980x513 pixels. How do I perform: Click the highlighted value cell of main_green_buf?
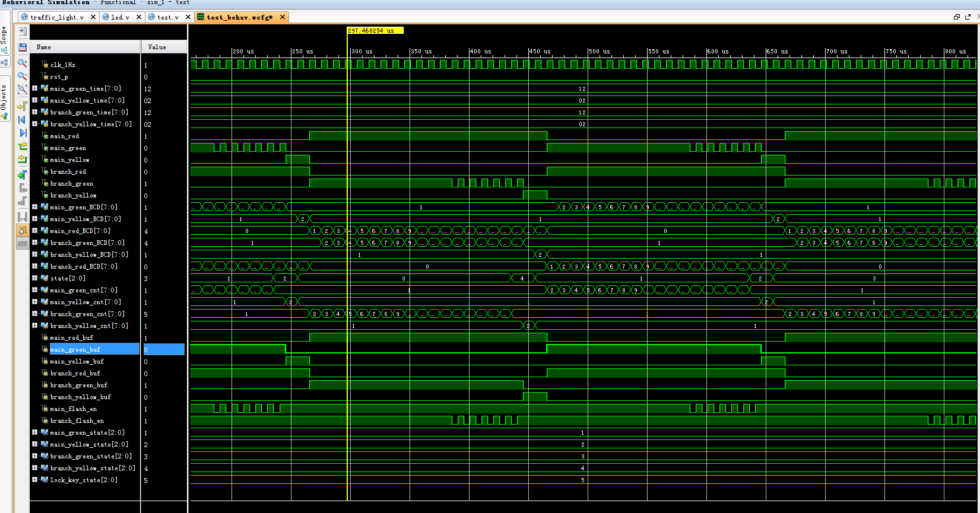pyautogui.click(x=164, y=349)
